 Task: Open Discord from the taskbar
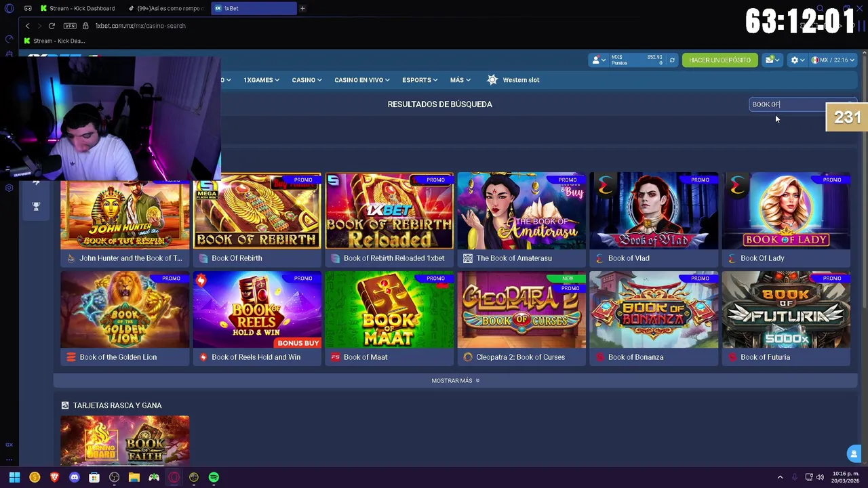point(75,477)
